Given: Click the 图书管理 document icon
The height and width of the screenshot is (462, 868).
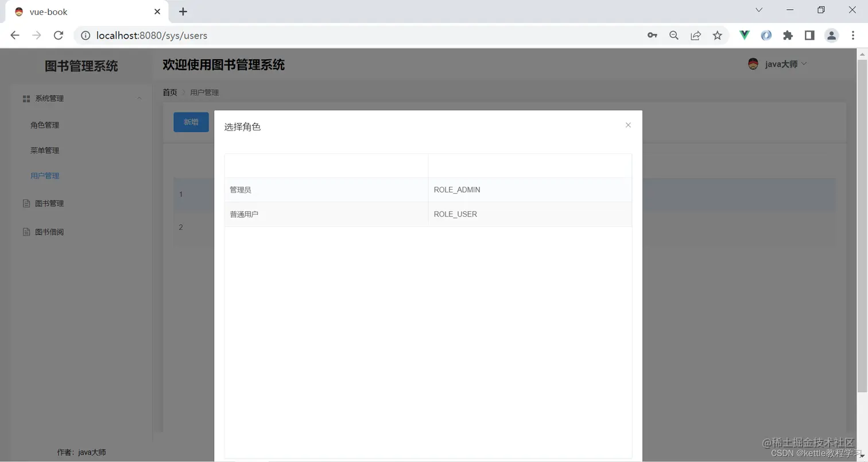Looking at the screenshot, I should tap(26, 203).
